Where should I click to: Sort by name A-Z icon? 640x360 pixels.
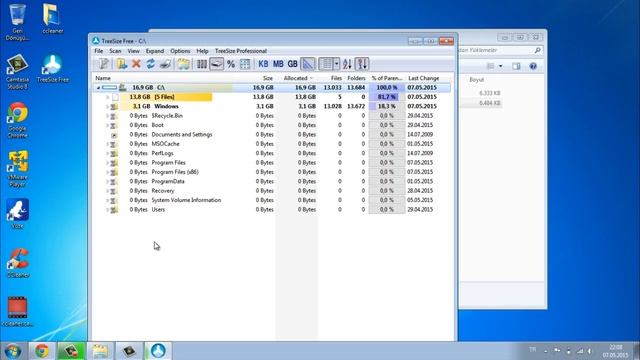click(x=347, y=64)
